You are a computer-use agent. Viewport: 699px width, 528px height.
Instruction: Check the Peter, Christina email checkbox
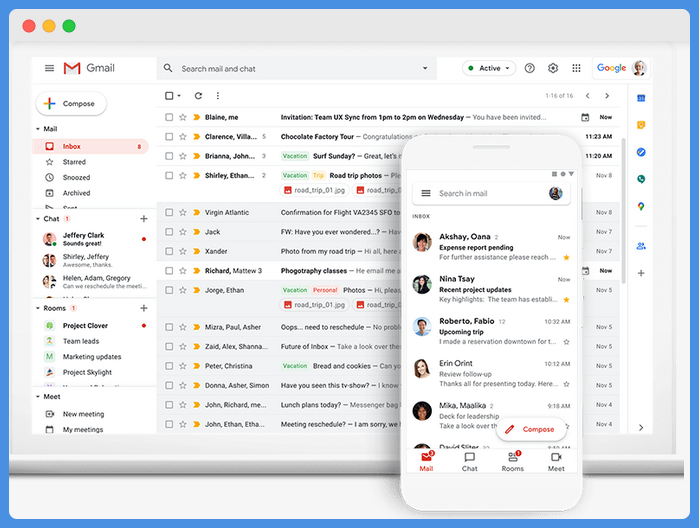point(169,366)
